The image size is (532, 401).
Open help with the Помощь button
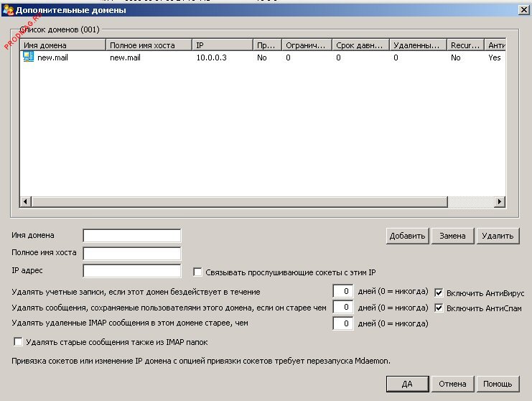pos(498,384)
